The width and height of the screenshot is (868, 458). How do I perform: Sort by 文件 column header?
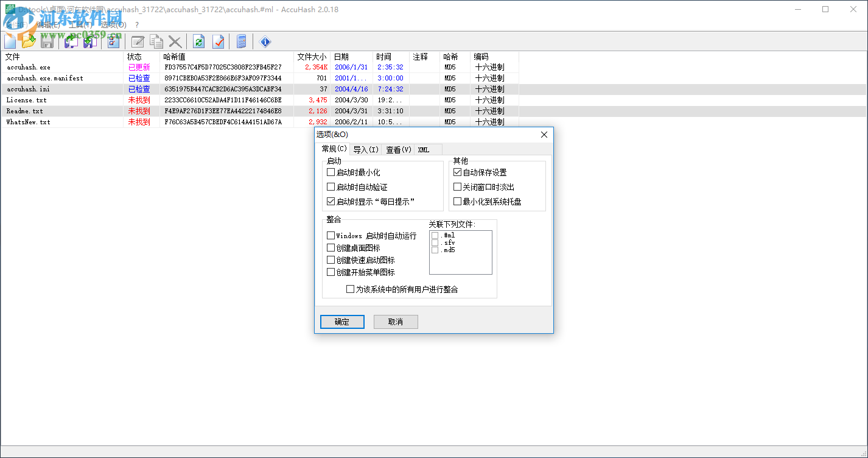62,57
